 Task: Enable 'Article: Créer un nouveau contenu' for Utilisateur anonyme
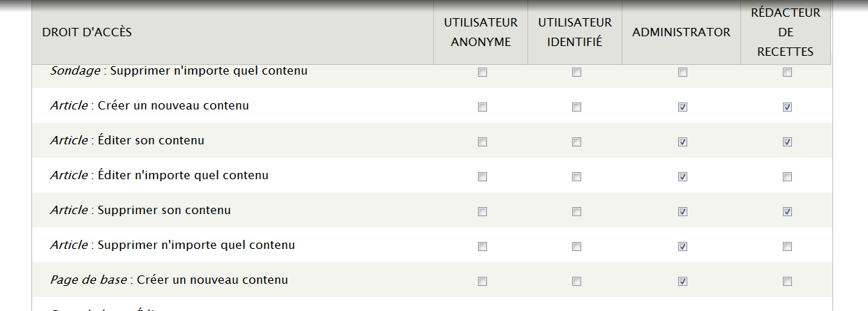tap(482, 107)
